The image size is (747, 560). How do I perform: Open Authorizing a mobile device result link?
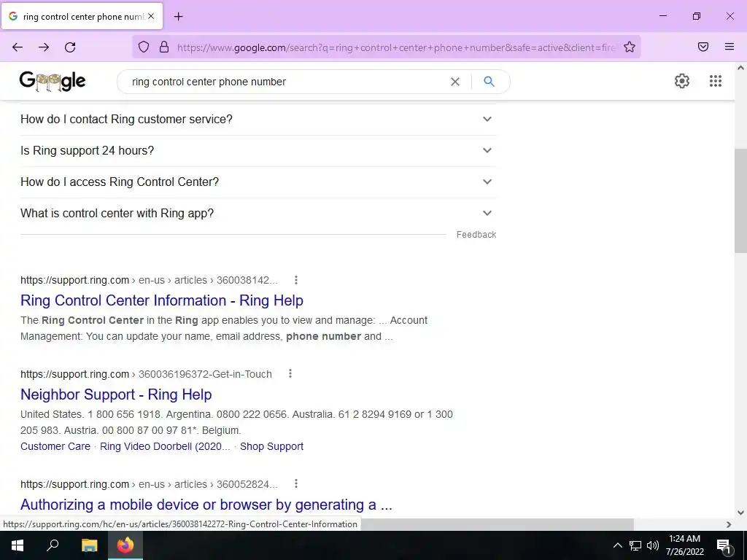click(206, 505)
